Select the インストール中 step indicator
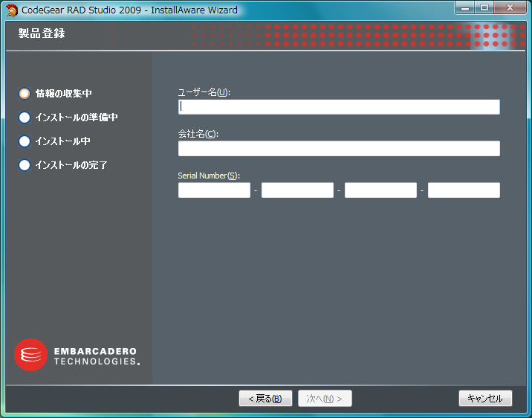Viewport: 532px width, 418px height. (x=25, y=141)
